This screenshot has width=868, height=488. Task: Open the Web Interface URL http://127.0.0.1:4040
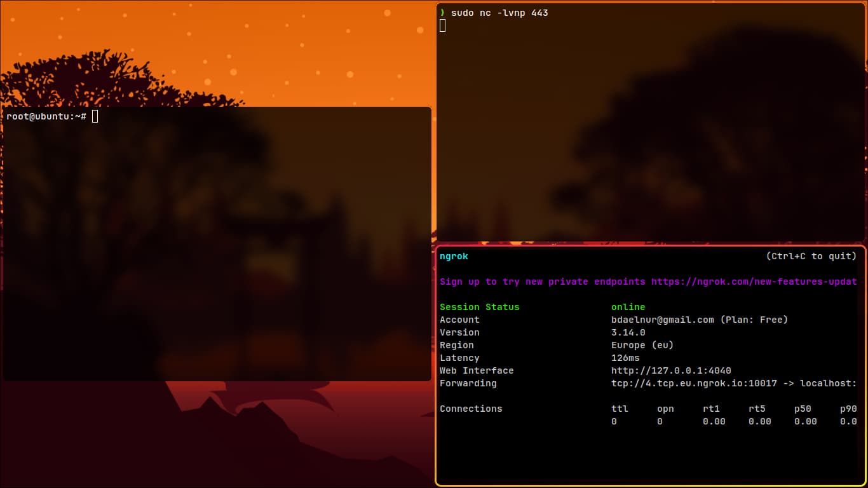coord(671,370)
